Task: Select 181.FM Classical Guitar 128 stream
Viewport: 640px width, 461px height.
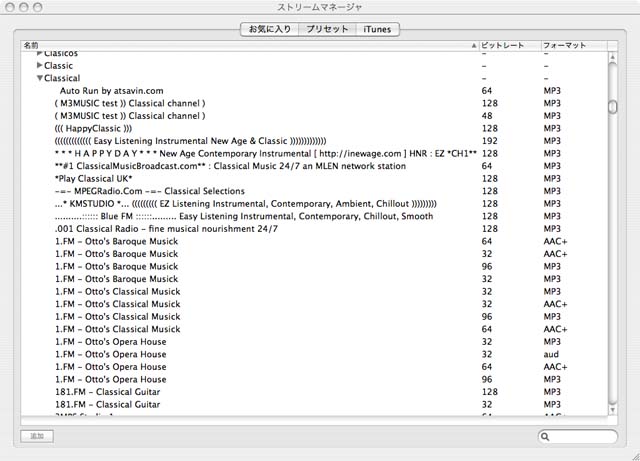Action: (314, 392)
